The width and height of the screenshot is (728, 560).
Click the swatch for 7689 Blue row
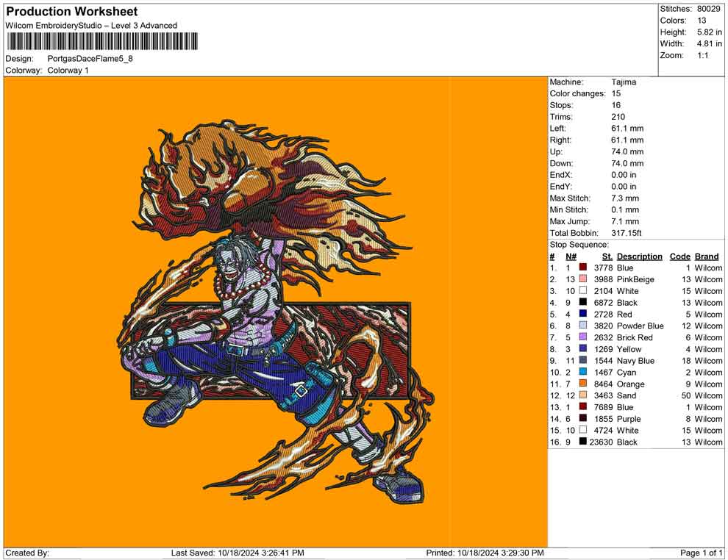582,406
